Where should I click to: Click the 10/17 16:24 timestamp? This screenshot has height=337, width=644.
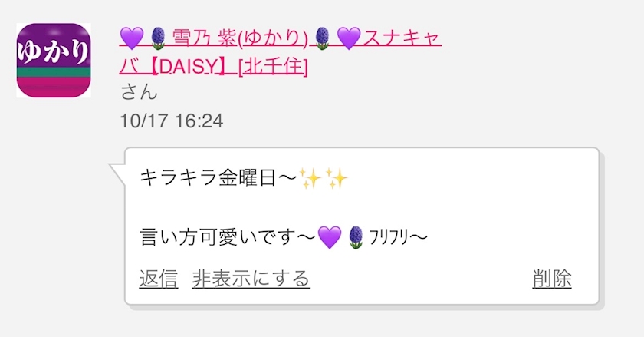click(172, 121)
